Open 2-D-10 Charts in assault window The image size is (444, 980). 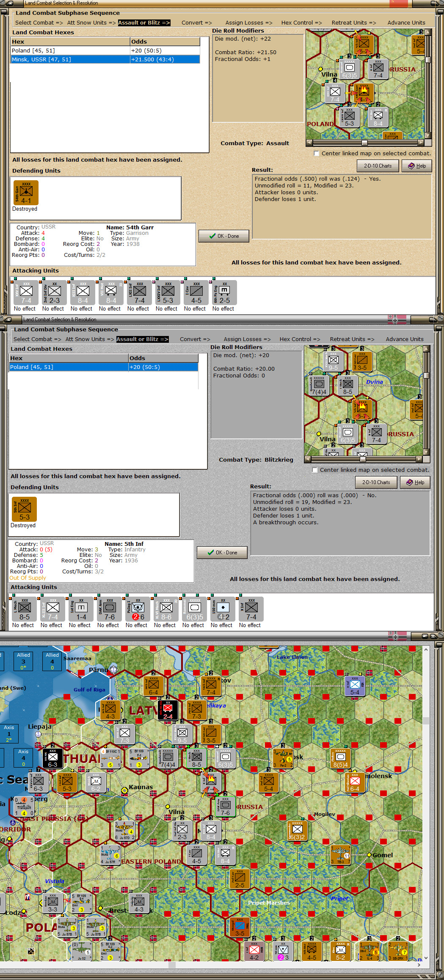tap(378, 166)
